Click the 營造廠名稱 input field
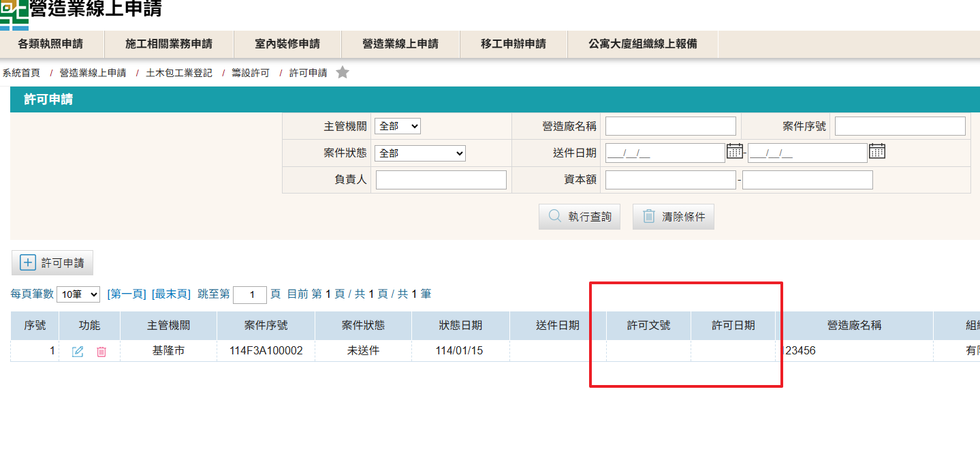This screenshot has width=980, height=475. pyautogui.click(x=670, y=126)
